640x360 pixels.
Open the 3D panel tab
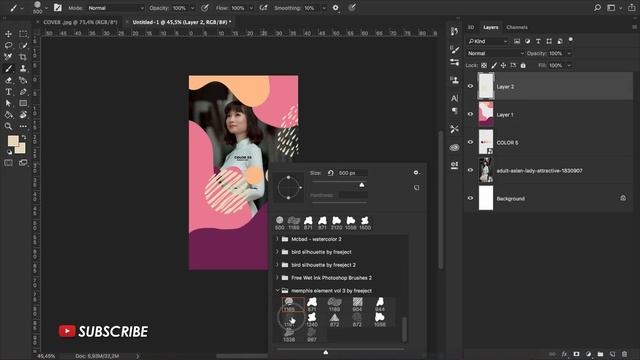[471, 27]
